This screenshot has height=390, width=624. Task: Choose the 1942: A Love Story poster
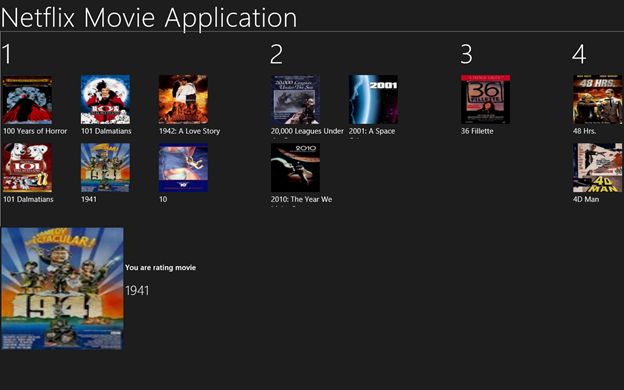coord(183,99)
